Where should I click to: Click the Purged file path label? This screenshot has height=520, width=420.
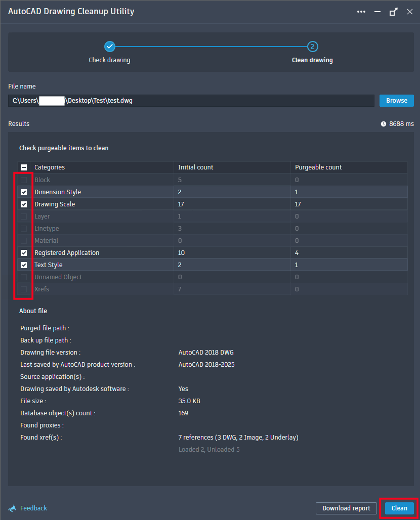point(45,328)
